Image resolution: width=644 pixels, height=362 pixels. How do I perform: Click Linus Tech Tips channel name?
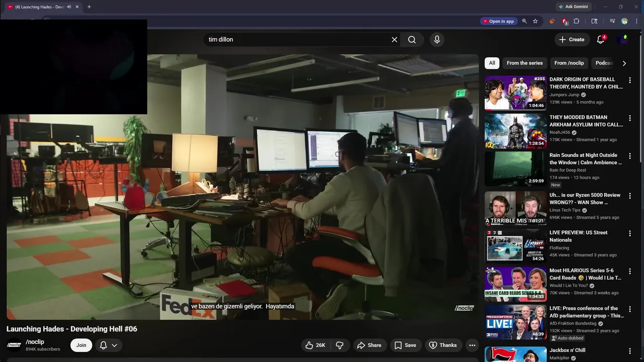pos(565,210)
